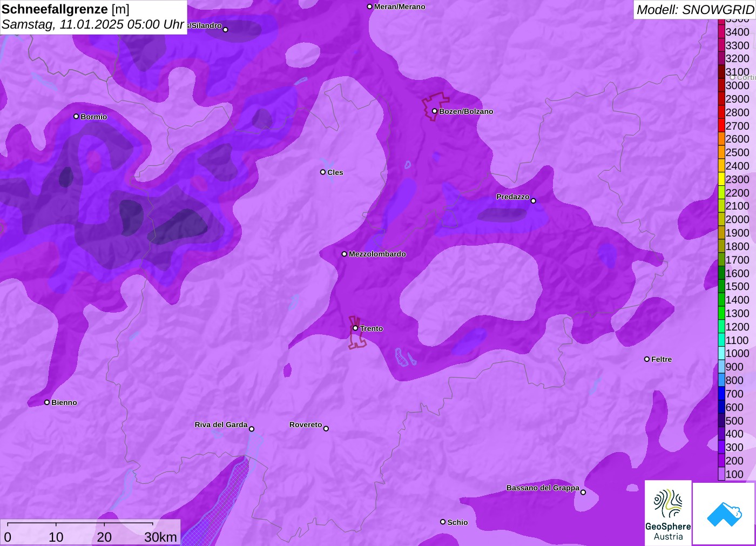Select the Riva del Garda marker

(x=252, y=429)
